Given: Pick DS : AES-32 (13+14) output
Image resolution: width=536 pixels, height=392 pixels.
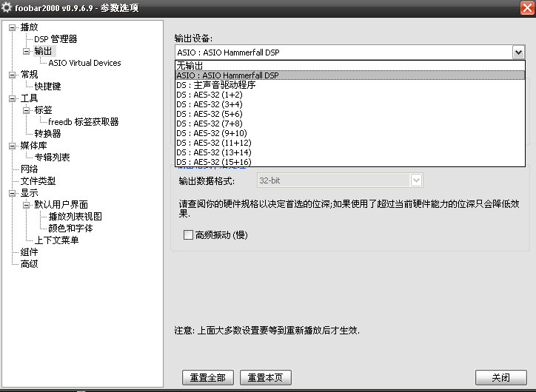Looking at the screenshot, I should tap(350, 152).
